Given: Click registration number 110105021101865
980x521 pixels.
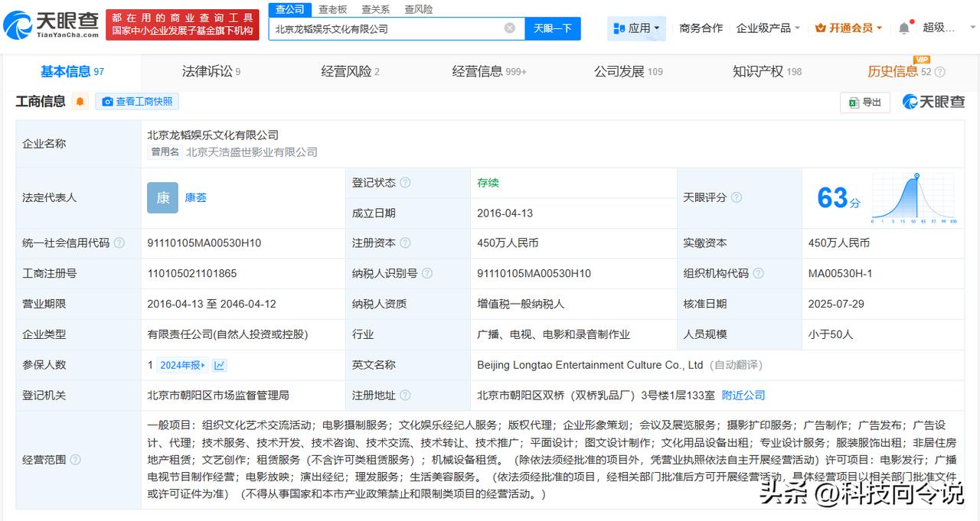Looking at the screenshot, I should (x=192, y=273).
